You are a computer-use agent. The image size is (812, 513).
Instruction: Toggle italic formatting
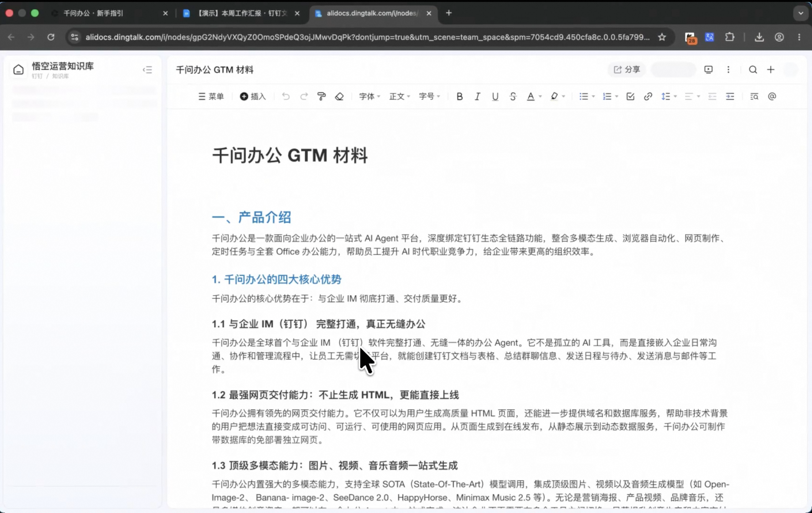tap(477, 96)
